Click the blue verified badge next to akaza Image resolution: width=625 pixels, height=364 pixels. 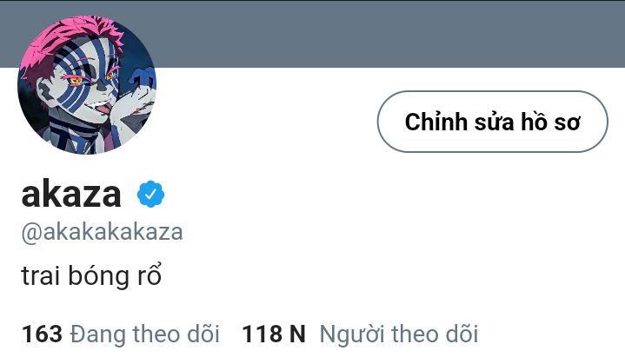150,194
